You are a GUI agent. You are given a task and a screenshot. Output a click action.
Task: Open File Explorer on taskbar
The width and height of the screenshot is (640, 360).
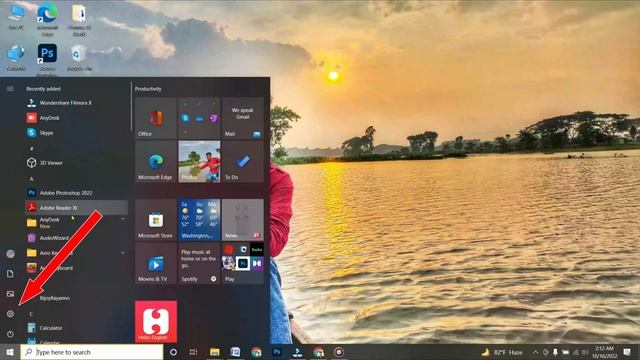point(215,352)
